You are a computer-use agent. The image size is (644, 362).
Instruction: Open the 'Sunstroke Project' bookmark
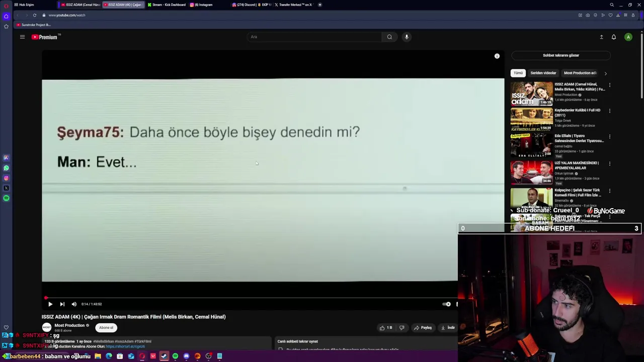33,25
